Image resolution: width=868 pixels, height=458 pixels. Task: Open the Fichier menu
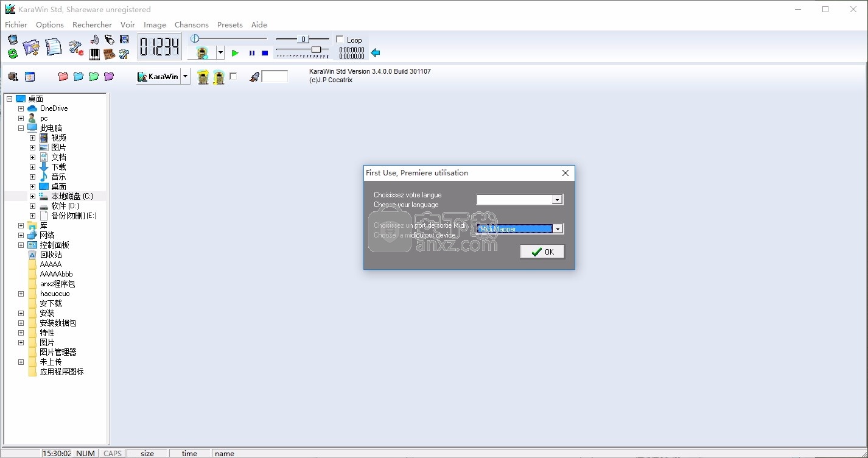tap(16, 25)
